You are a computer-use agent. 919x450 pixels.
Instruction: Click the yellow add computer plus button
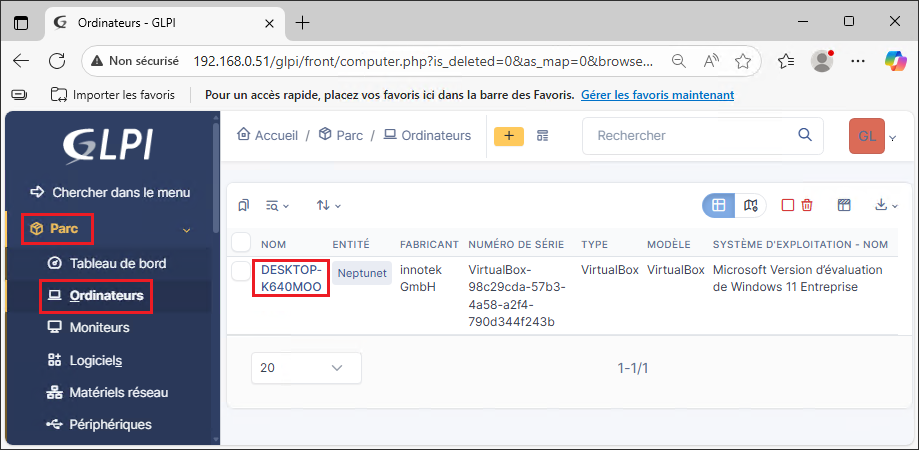click(509, 136)
